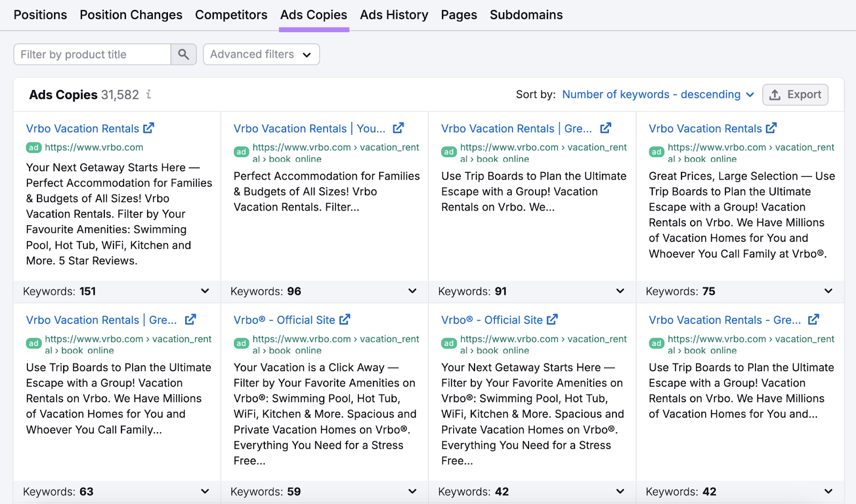Click the search magnifier icon beside the filter box

[183, 54]
